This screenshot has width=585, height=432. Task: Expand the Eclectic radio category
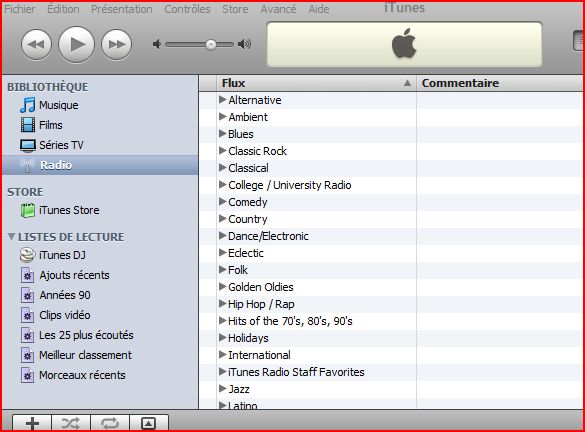pyautogui.click(x=223, y=253)
